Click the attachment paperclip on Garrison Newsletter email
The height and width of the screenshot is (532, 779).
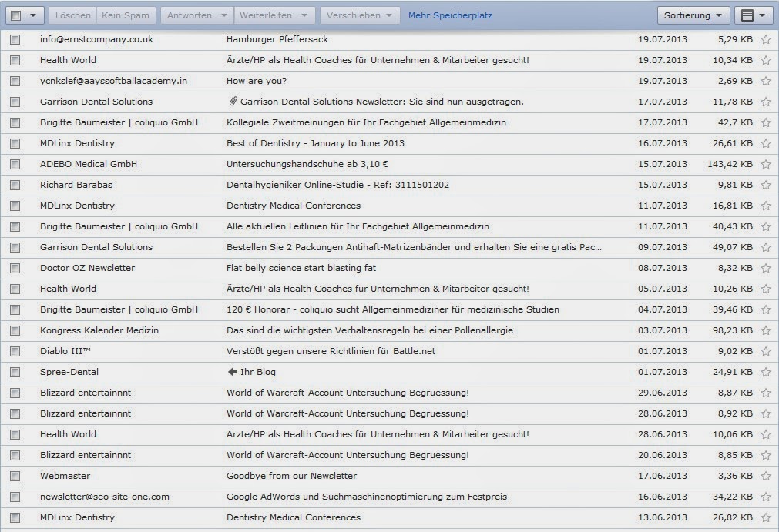tap(233, 101)
